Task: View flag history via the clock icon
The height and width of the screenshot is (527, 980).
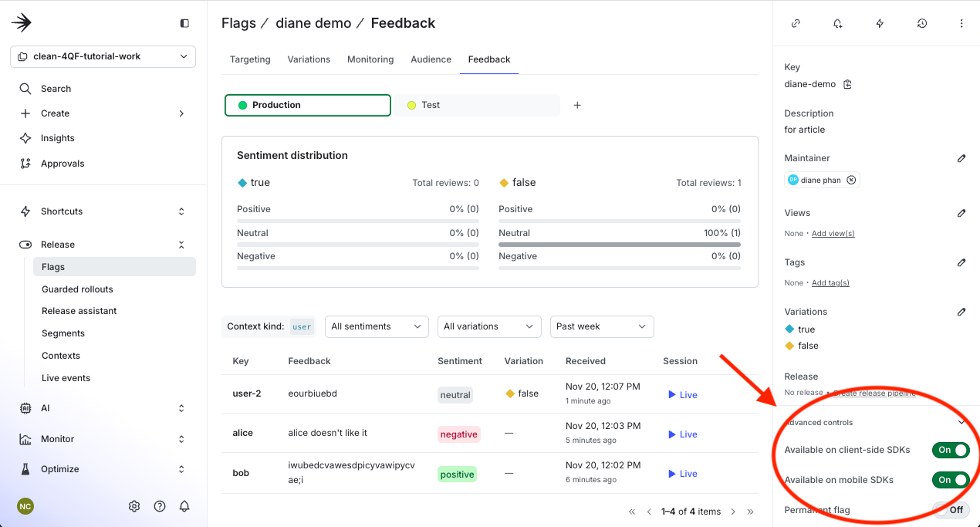Action: click(x=921, y=23)
